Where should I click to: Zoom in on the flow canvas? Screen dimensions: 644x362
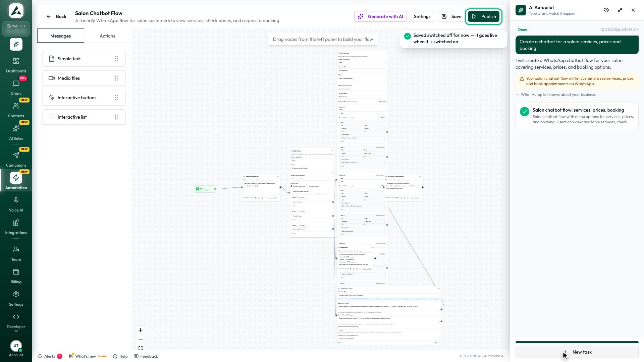click(x=141, y=330)
